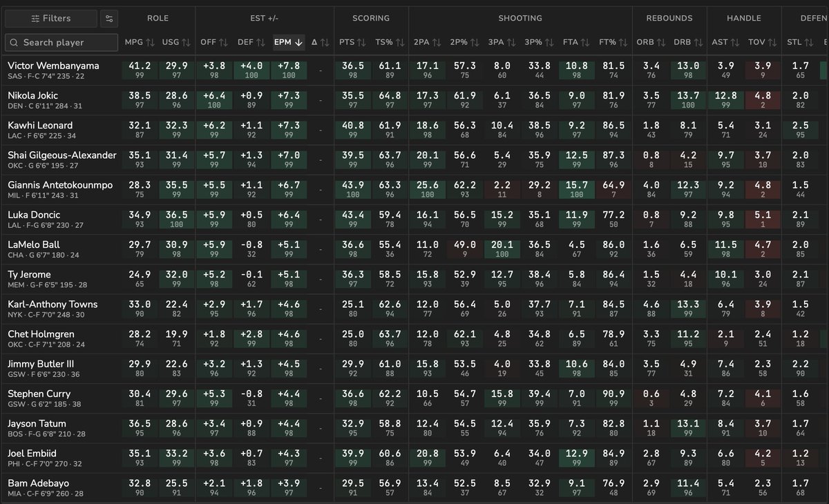Select Ty Jerome's +5.2 OFF cell
Screen dimensions: 829x504
click(214, 279)
